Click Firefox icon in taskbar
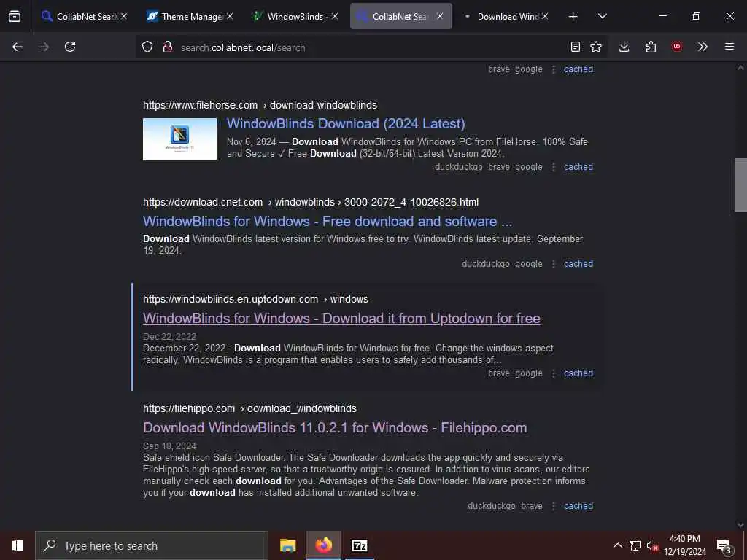The image size is (747, 560). pyautogui.click(x=323, y=545)
